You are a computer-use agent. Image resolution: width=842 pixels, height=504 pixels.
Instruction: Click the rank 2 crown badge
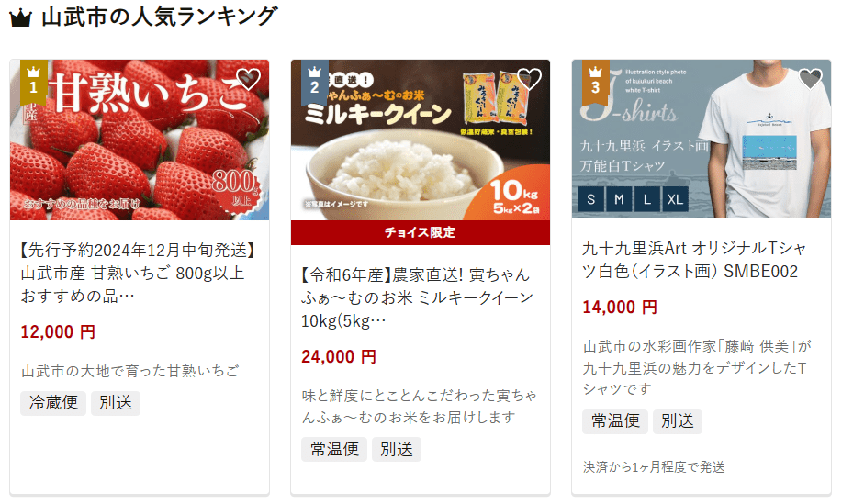315,82
